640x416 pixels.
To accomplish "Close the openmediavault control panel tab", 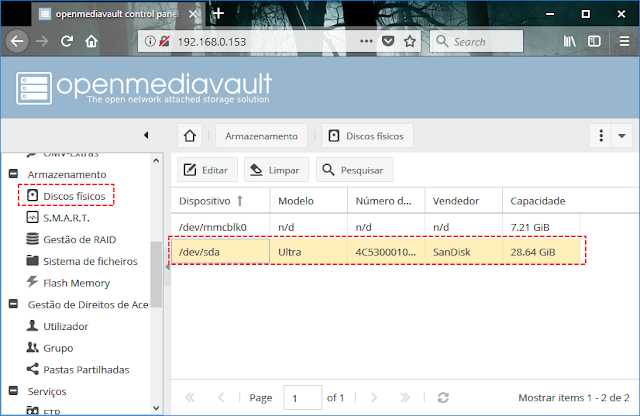I will tap(193, 14).
